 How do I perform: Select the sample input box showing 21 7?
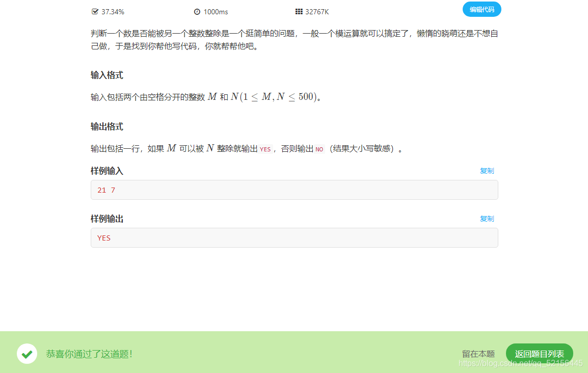tap(294, 190)
